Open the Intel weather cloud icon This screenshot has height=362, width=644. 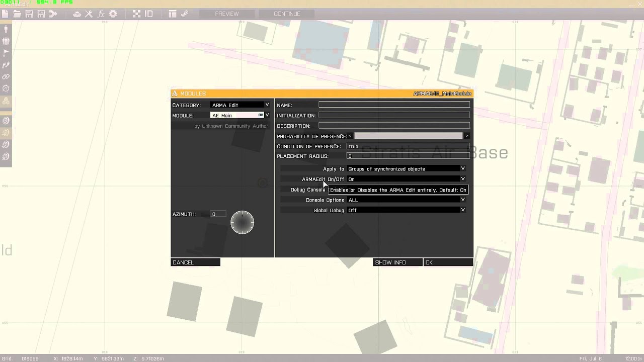tap(77, 14)
